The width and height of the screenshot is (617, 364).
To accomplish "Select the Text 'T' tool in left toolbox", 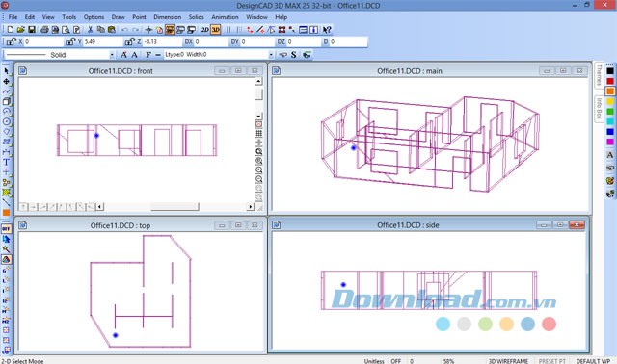I will tap(7, 162).
